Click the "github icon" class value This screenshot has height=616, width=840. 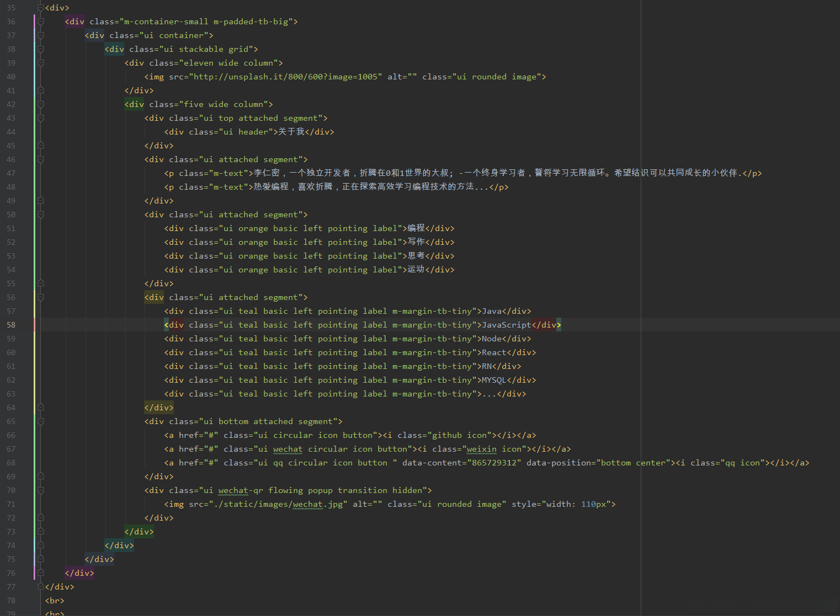(x=459, y=435)
